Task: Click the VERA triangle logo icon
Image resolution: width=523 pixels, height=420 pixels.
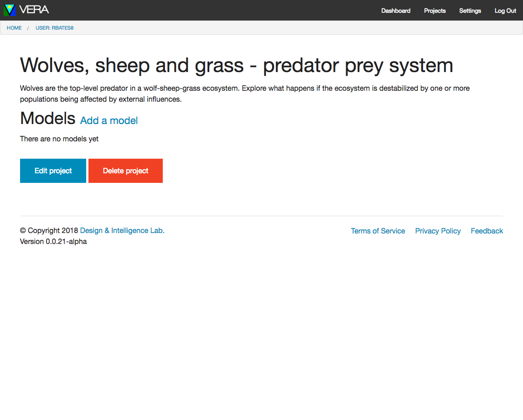Action: click(9, 10)
